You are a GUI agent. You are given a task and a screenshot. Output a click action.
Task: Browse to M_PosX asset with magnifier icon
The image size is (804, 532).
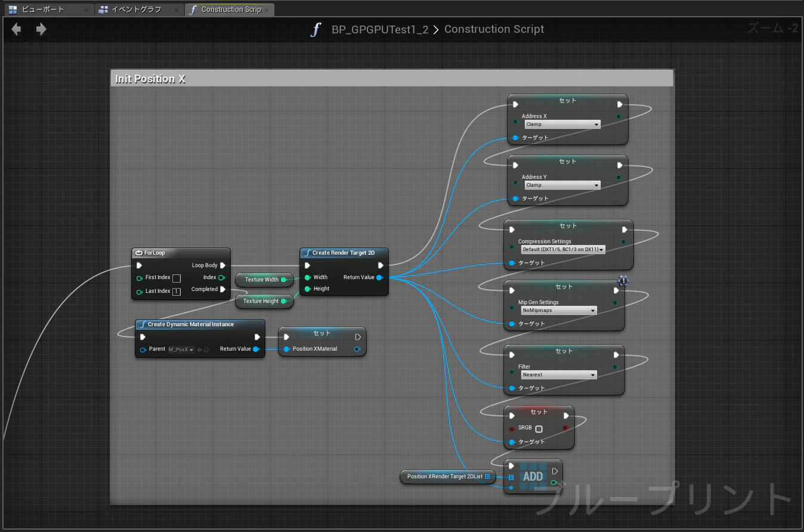click(x=206, y=349)
